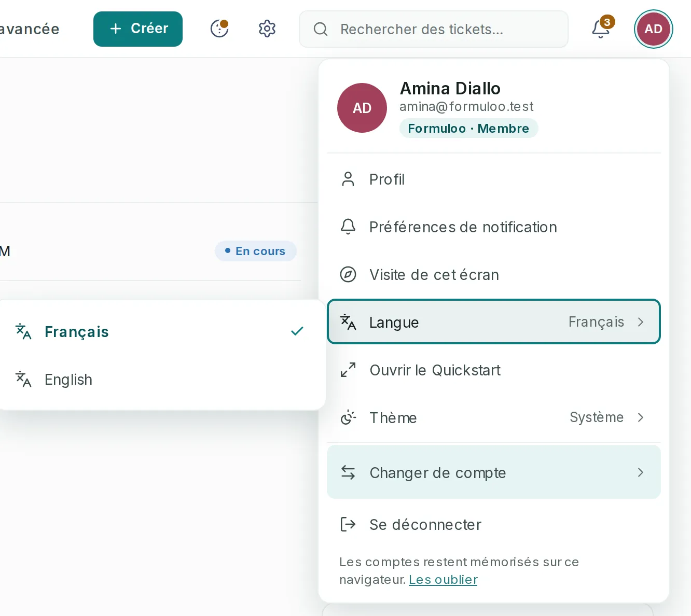This screenshot has width=691, height=616.
Task: Click the Créer button
Action: [x=138, y=29]
